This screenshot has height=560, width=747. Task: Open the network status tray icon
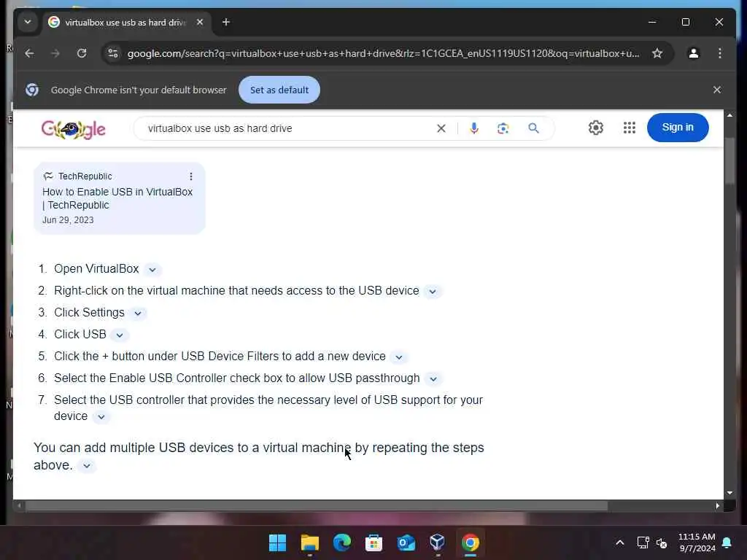pos(643,542)
